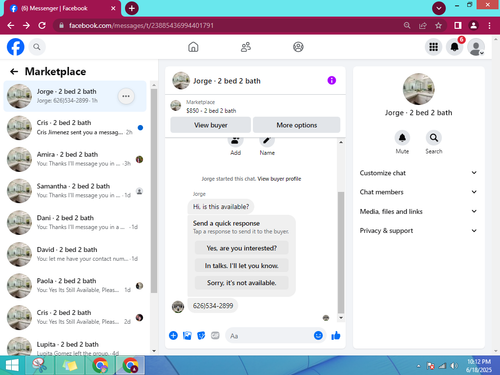Click the browser Back arrow
The image size is (500, 375).
(x=11, y=25)
